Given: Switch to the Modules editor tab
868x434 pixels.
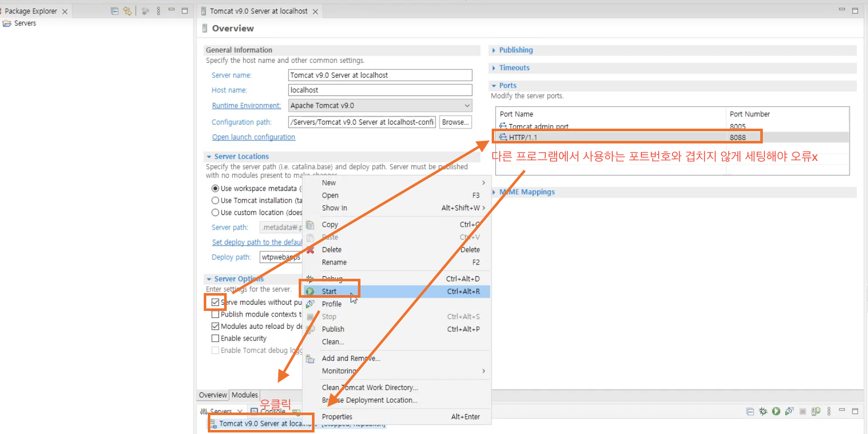Looking at the screenshot, I should click(245, 395).
